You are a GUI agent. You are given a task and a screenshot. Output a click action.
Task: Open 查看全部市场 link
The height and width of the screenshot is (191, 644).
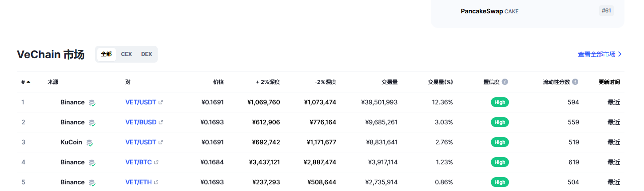[600, 54]
